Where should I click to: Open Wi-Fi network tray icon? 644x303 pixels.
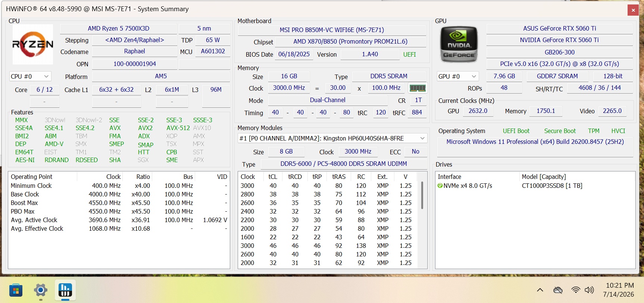coord(576,290)
